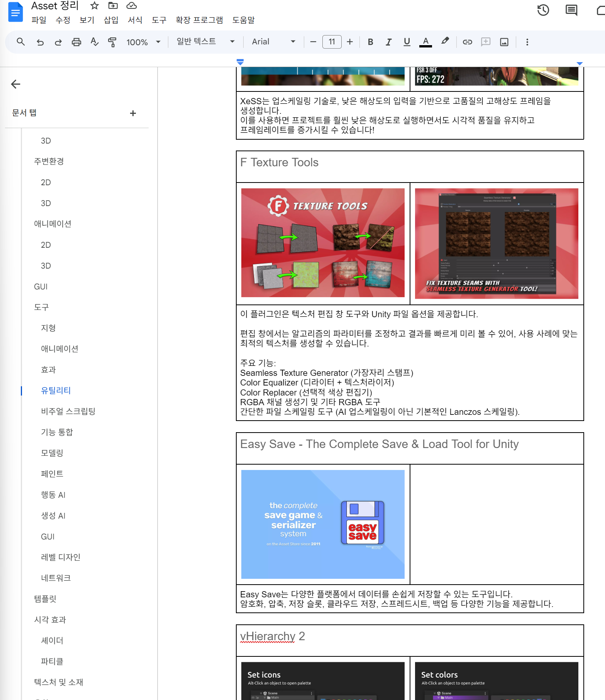Toggle italic formatting
This screenshot has height=700, width=605.
[388, 42]
